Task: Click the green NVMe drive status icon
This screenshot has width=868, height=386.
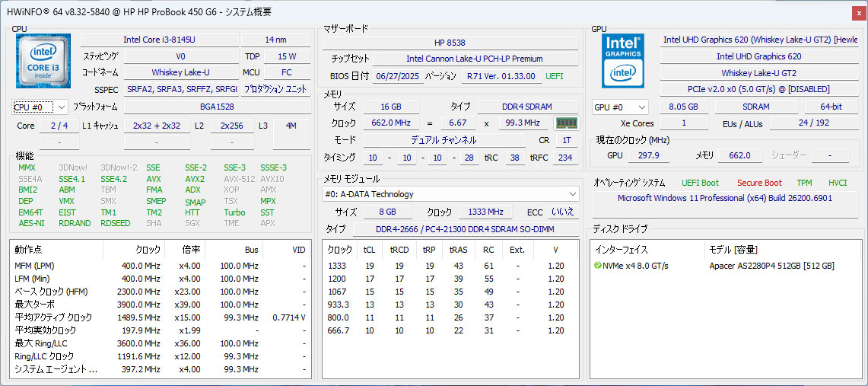Action: pos(598,266)
